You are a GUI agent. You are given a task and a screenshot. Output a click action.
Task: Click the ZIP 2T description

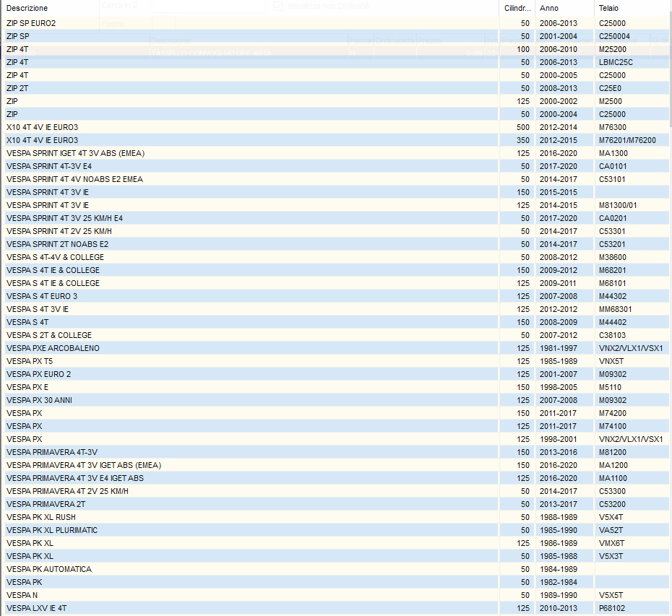click(17, 88)
